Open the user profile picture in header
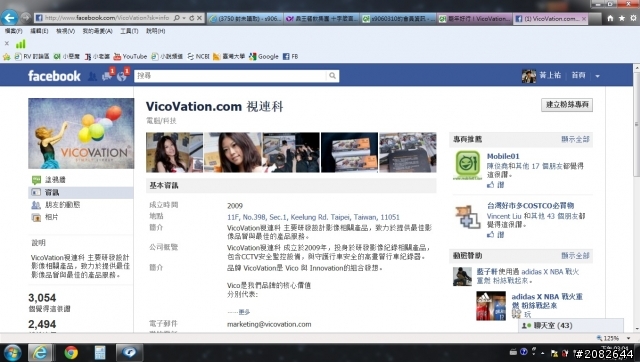The image size is (640, 362). [529, 76]
